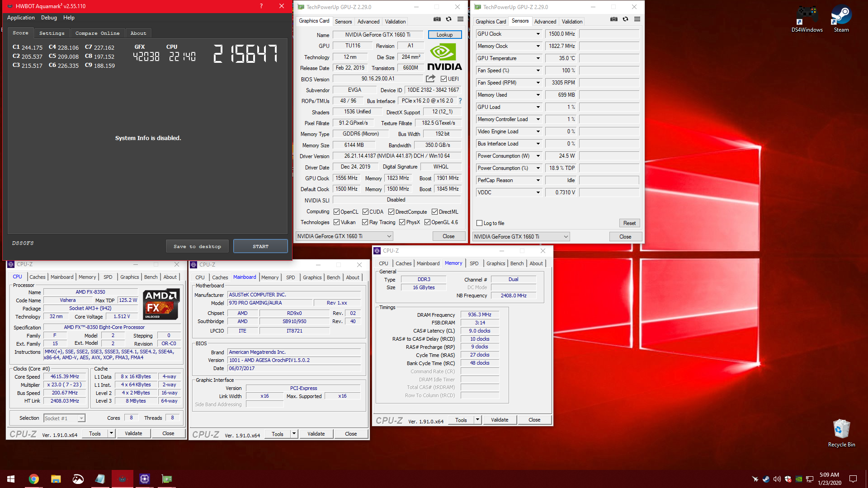Click the Bus Interface question mark icon
The width and height of the screenshot is (868, 488).
(x=460, y=101)
